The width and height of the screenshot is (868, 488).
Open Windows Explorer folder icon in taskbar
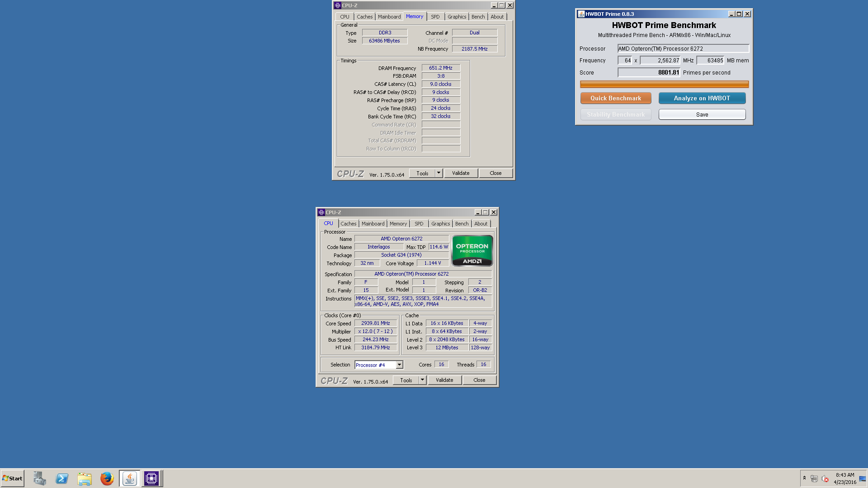click(85, 479)
